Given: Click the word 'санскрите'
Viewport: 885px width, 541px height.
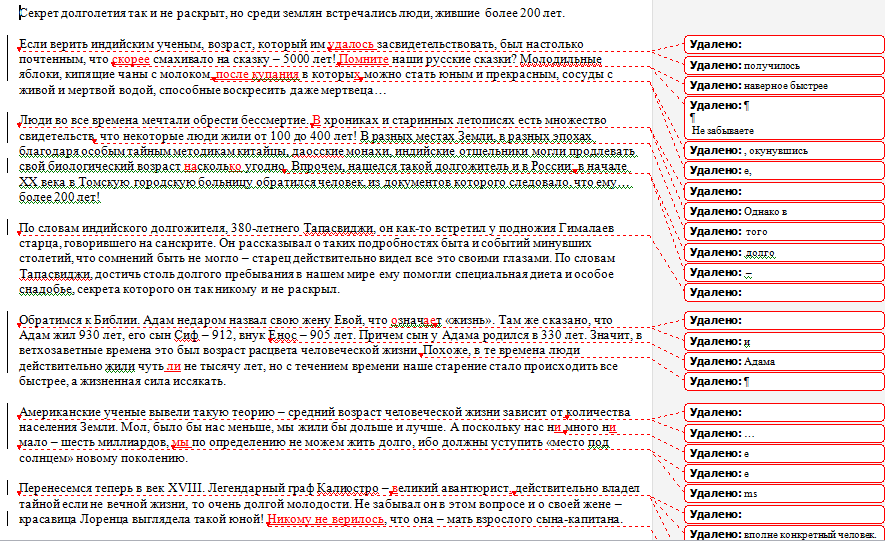Looking at the screenshot, I should 187,243.
